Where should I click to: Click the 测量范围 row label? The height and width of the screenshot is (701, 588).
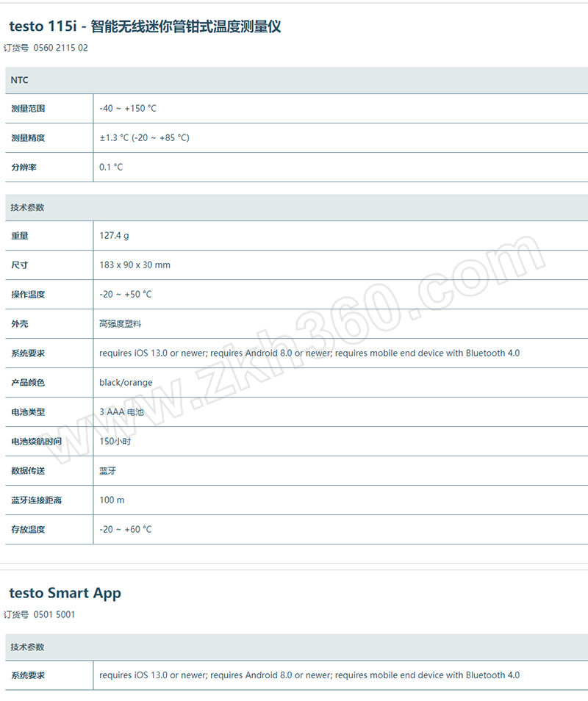click(x=28, y=109)
